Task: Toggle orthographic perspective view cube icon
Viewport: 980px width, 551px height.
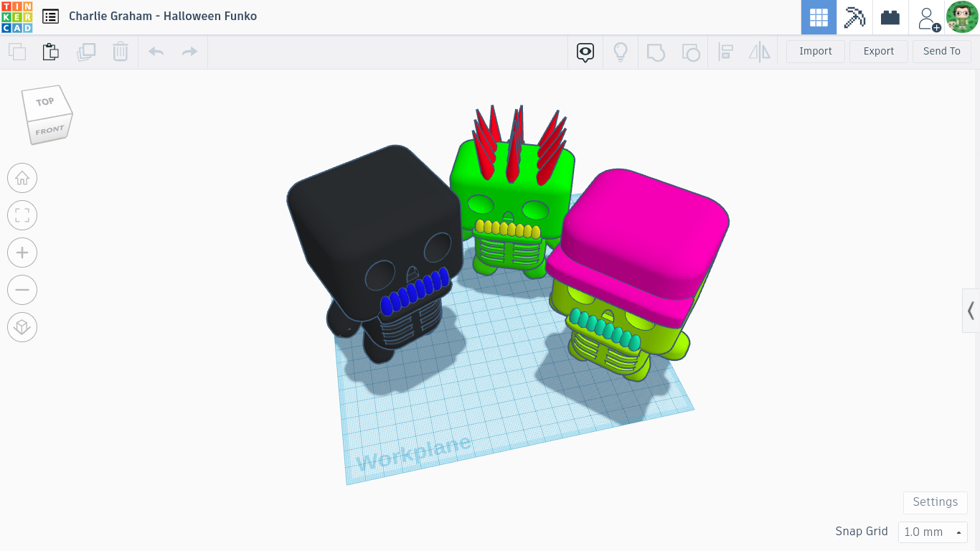Action: (22, 327)
